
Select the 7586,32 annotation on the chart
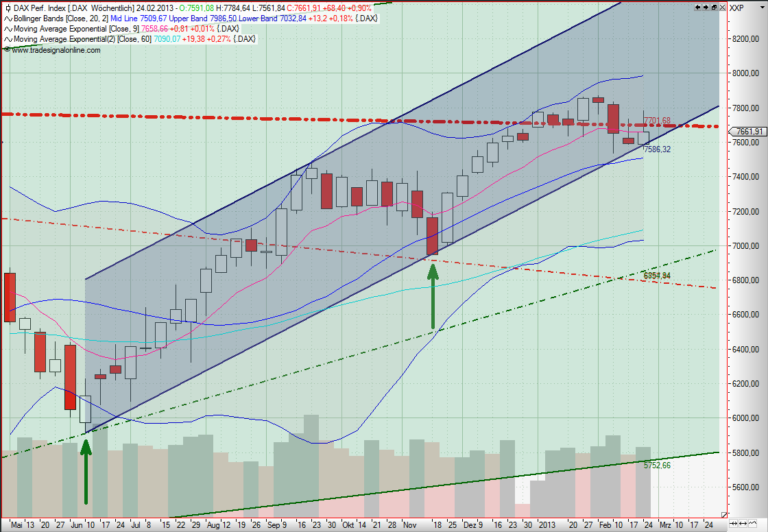[657, 148]
